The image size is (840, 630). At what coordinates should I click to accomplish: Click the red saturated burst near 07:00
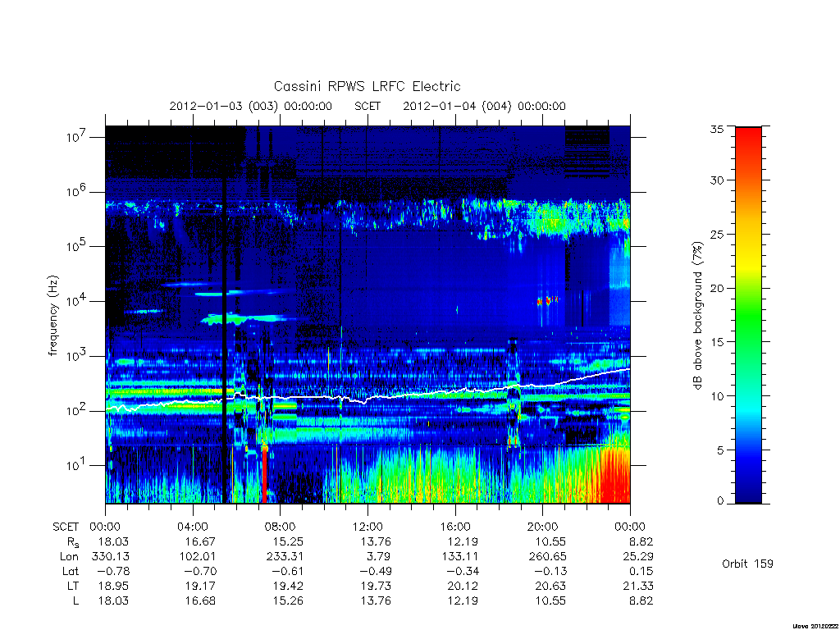[x=264, y=473]
